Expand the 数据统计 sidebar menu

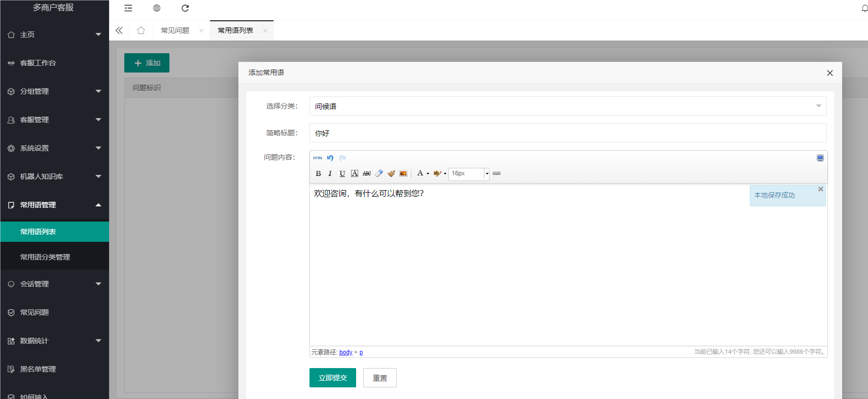point(54,341)
